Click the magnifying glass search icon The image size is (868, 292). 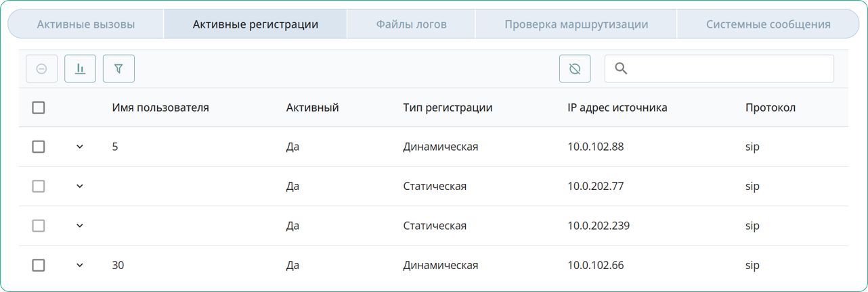coord(621,68)
